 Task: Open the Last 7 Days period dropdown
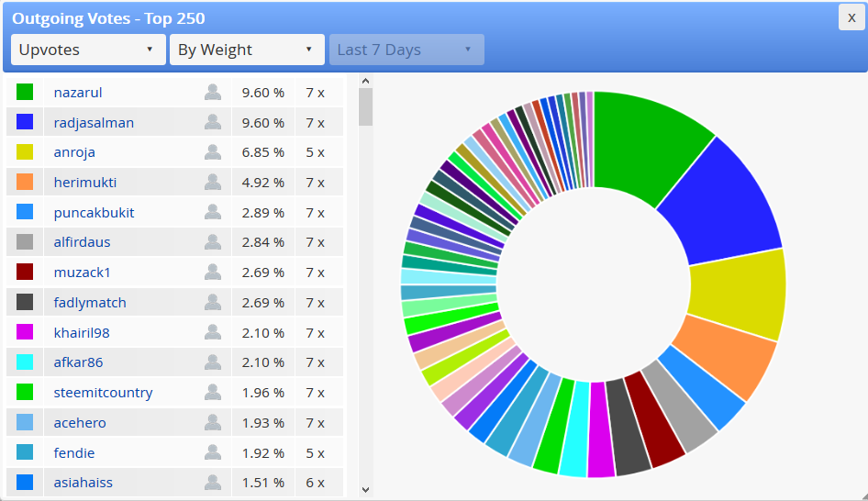406,50
